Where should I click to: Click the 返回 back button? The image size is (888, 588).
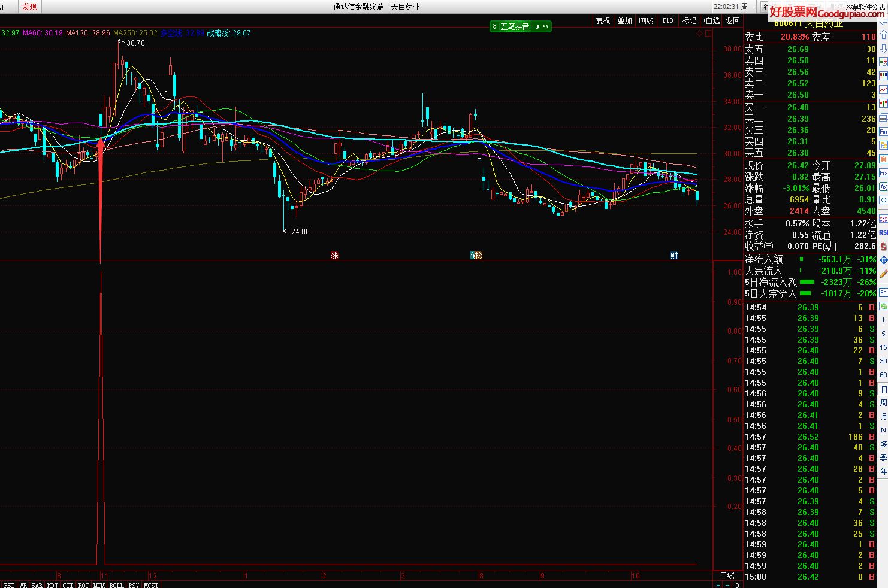click(x=732, y=20)
